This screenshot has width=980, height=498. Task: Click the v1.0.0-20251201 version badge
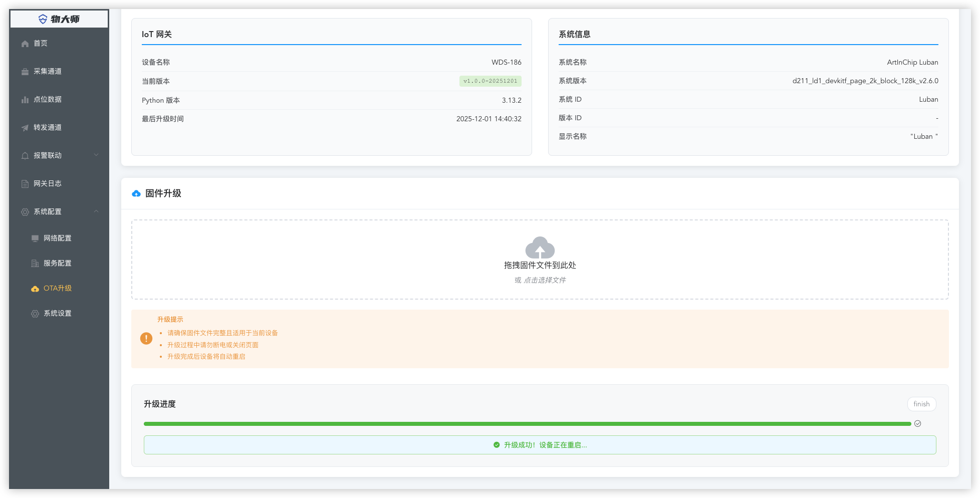(x=490, y=81)
